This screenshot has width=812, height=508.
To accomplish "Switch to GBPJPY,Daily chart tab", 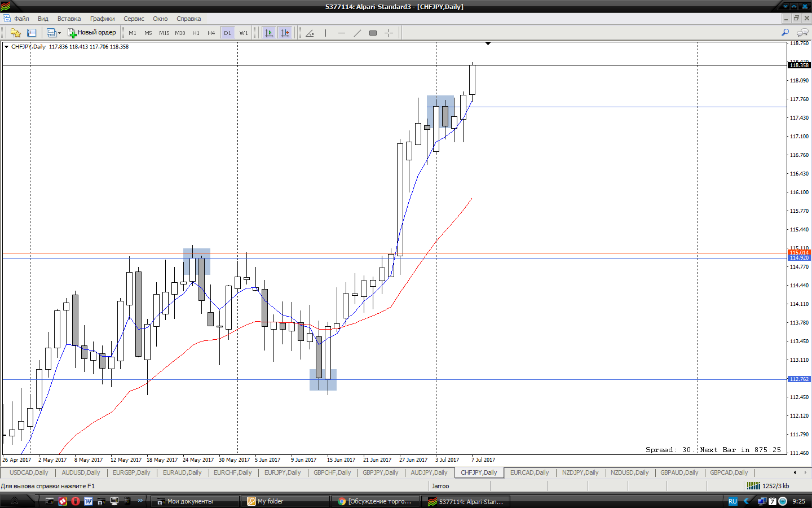I will click(380, 472).
